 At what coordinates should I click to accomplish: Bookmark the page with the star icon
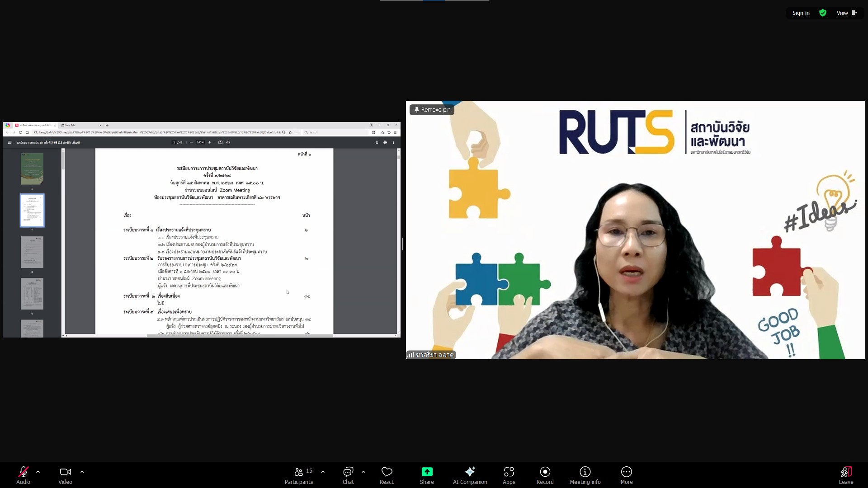click(290, 132)
